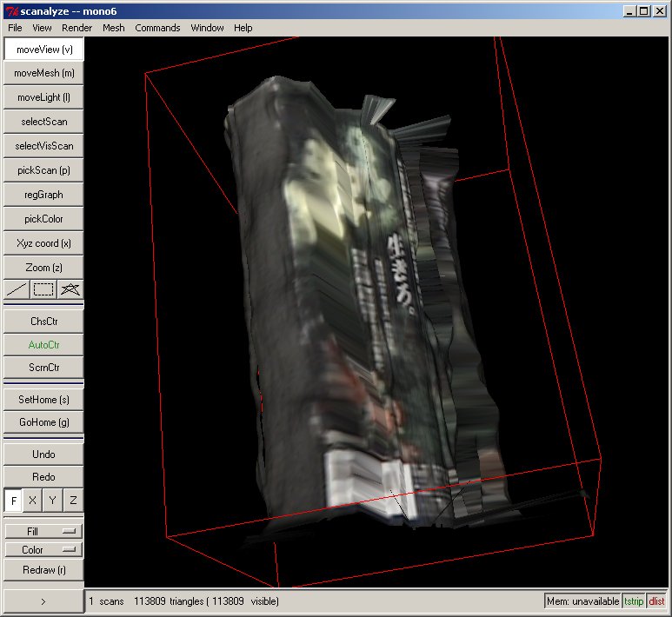Image resolution: width=672 pixels, height=617 pixels.
Task: Open the Color mode dropdown
Action: (43, 550)
